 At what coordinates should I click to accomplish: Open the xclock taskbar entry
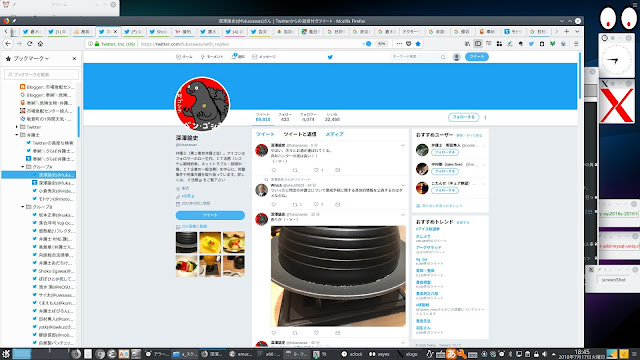352,354
